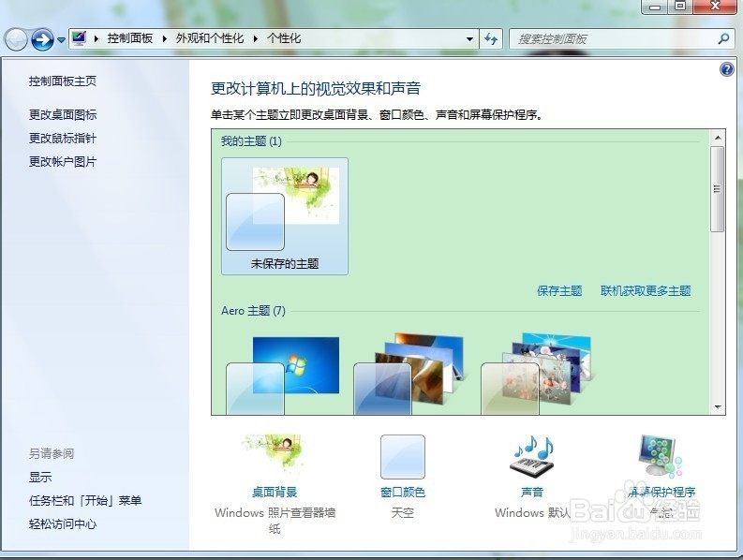Open 更改鼠标指针 link

63,139
